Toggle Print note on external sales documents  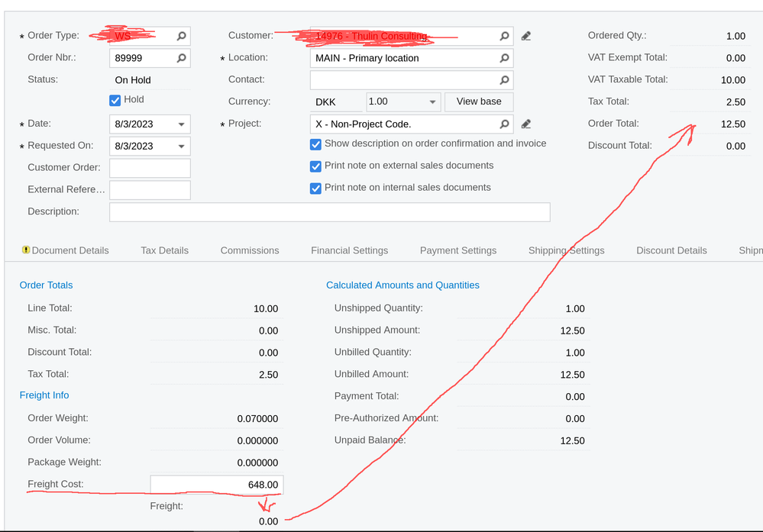point(315,166)
